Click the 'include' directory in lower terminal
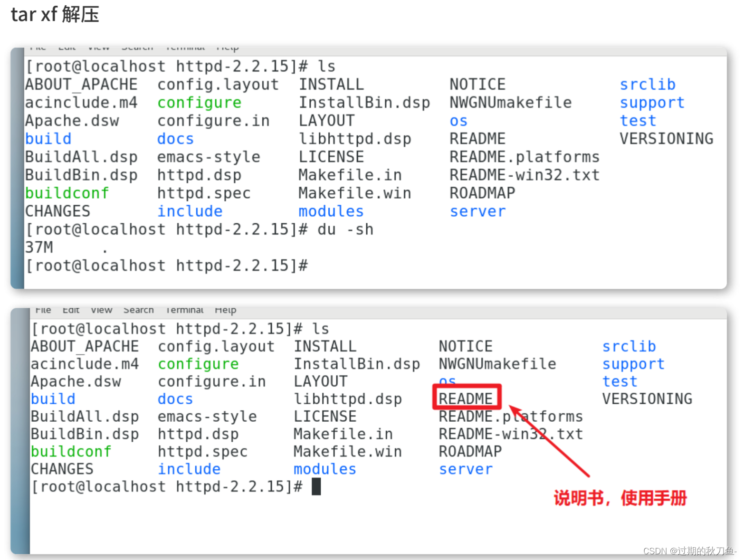Screen dimensions: 744x560 [190, 469]
